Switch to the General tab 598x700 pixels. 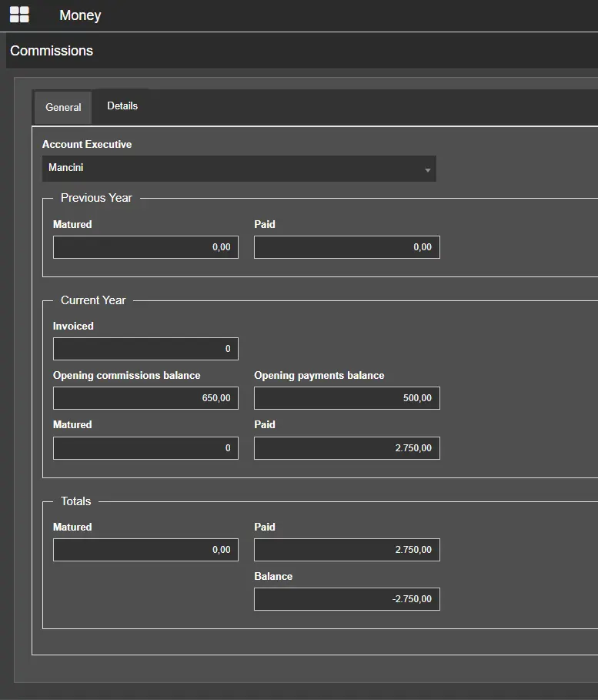click(x=63, y=108)
